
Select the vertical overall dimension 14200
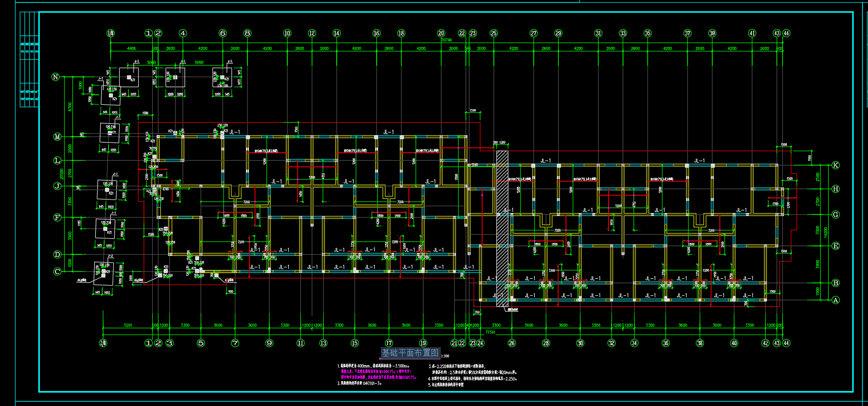click(x=826, y=232)
